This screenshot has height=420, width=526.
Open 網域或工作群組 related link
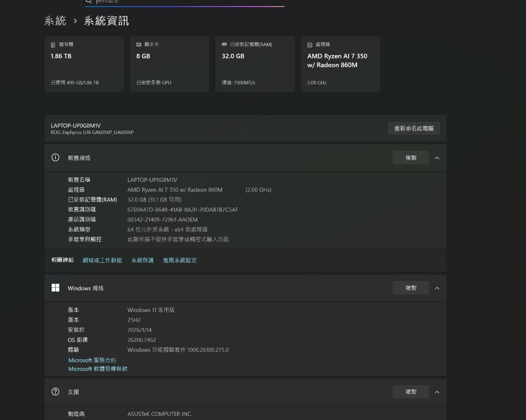coord(102,260)
